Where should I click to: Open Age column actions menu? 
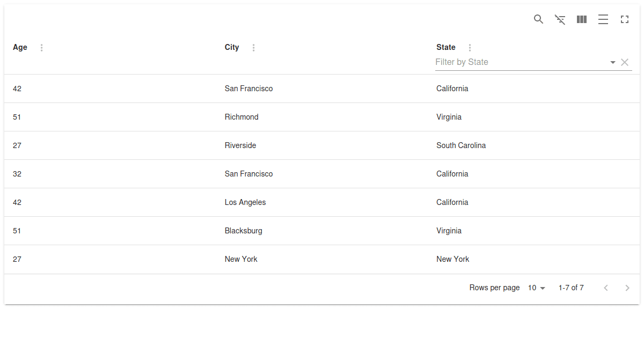[x=42, y=48]
